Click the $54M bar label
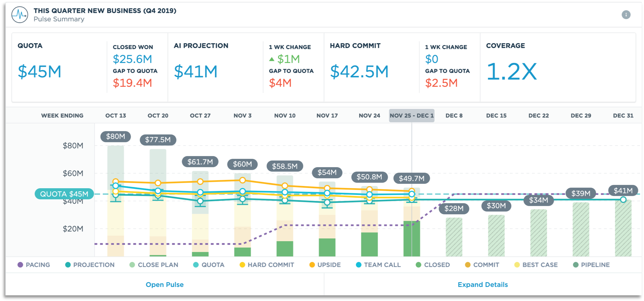Screen dimensions: 644x301 pyautogui.click(x=327, y=172)
